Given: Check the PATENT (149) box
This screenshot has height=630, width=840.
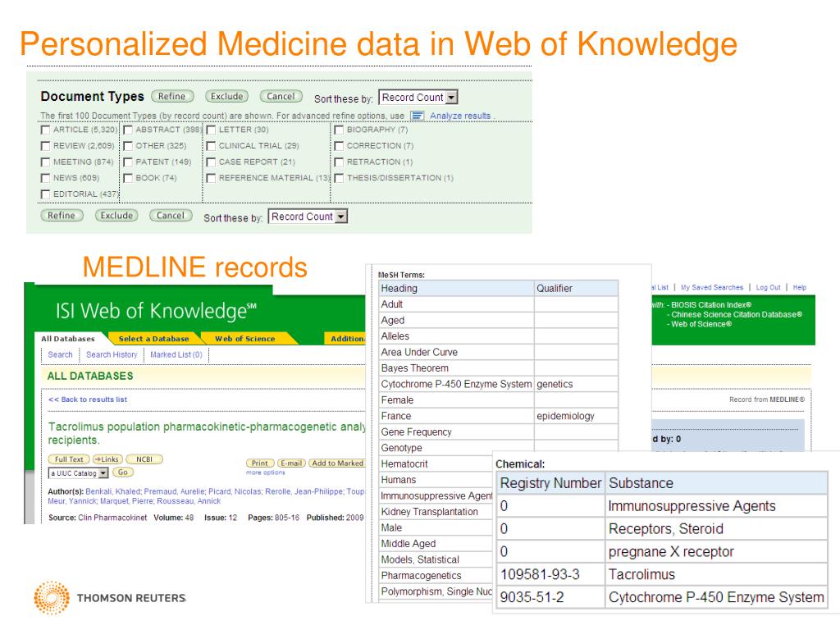Looking at the screenshot, I should [x=128, y=162].
